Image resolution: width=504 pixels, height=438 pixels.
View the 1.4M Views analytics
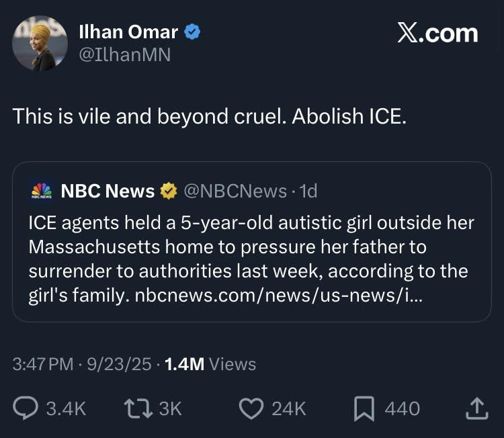coord(210,364)
